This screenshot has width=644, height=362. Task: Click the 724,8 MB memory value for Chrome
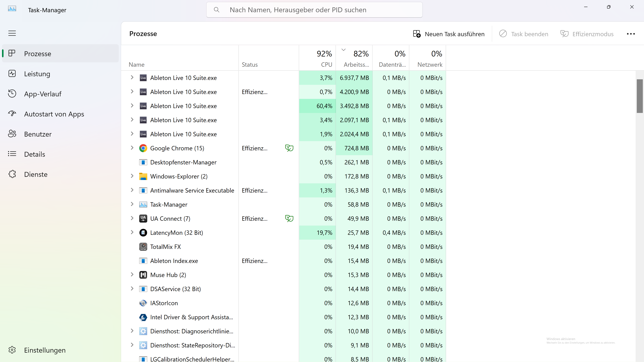(357, 148)
